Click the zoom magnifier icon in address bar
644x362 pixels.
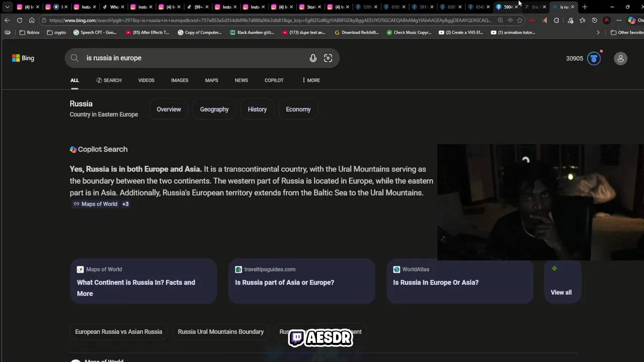(x=500, y=20)
